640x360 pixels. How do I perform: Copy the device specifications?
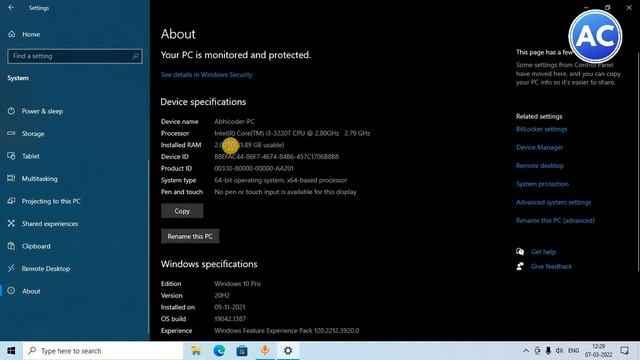(182, 211)
